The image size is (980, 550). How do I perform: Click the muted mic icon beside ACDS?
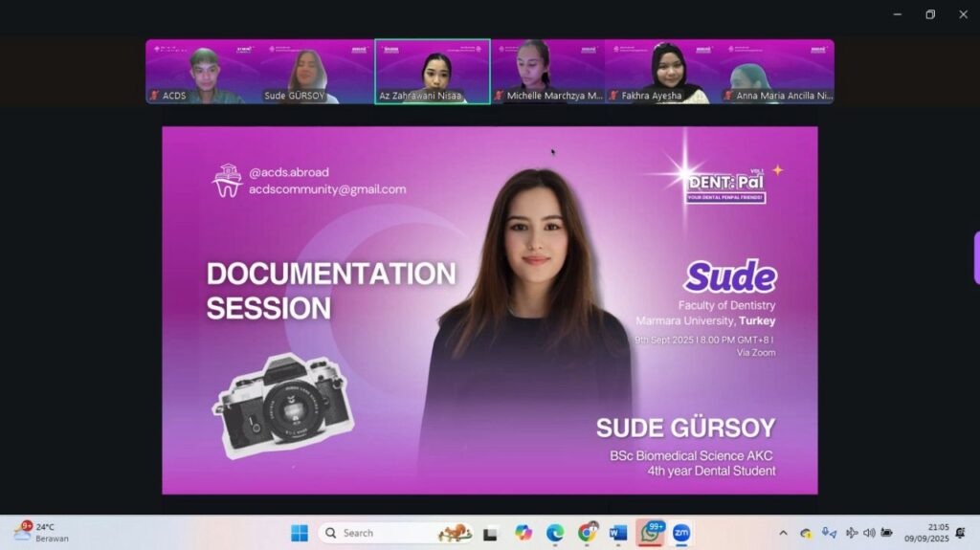154,96
